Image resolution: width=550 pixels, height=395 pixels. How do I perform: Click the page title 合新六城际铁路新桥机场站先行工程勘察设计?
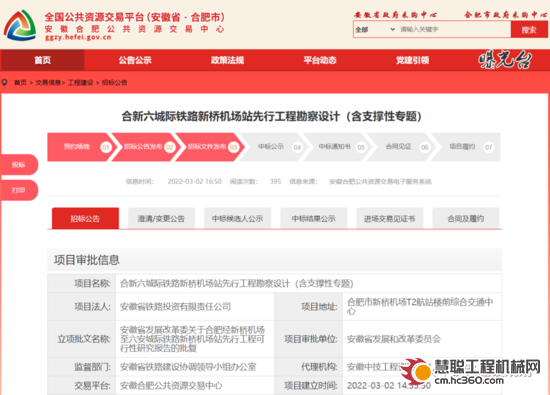[271, 116]
